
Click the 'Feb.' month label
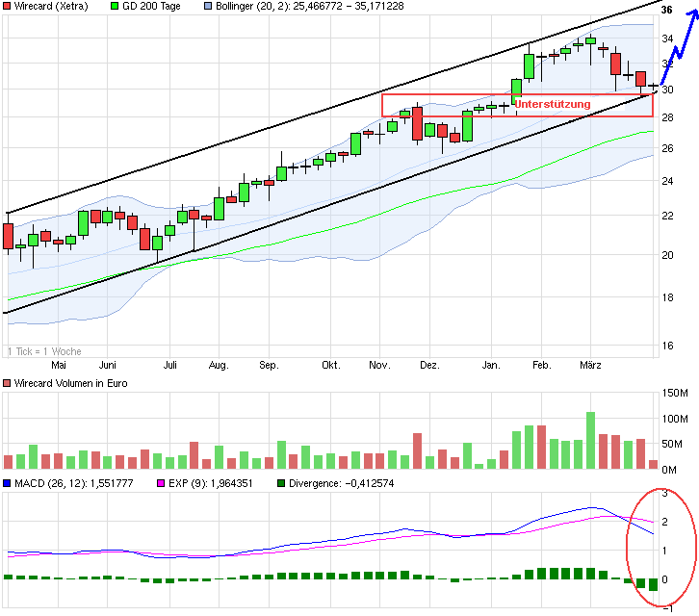tap(542, 365)
